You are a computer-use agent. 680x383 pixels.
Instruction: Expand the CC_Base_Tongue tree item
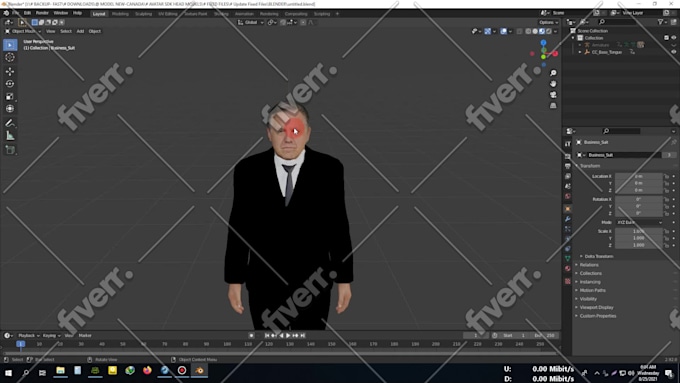click(x=580, y=52)
